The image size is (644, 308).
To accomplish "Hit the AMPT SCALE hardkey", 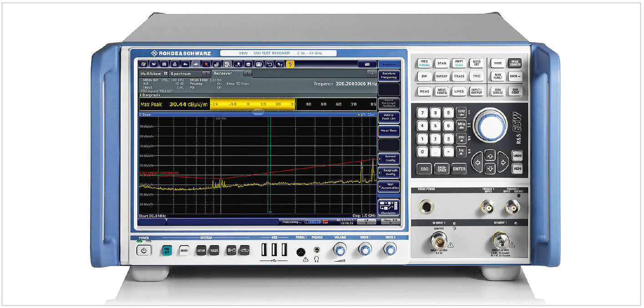I will (x=459, y=63).
